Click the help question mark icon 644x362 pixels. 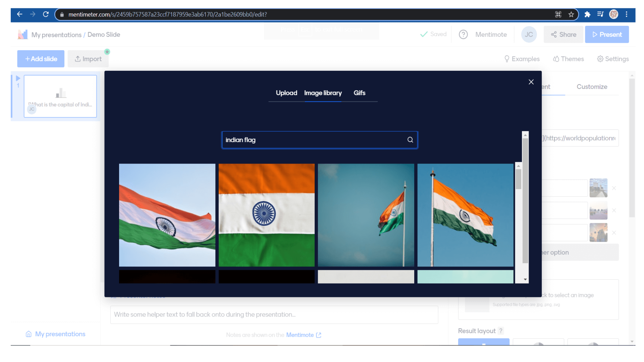463,35
